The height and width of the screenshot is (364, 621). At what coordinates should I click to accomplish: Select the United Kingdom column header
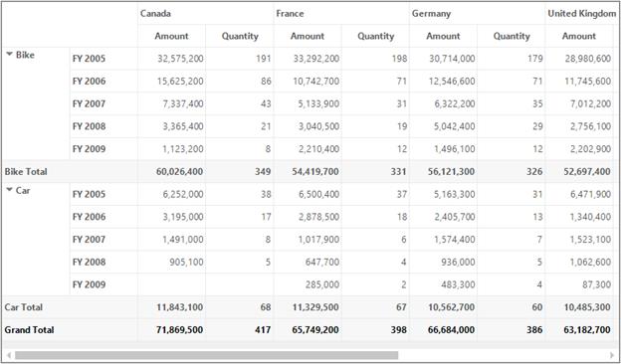coord(582,14)
